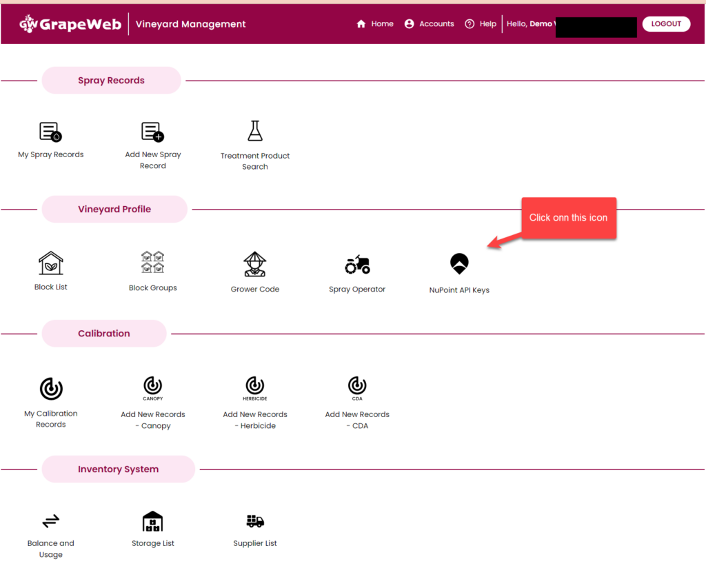
Task: Click the Add New Spray Record icon
Action: point(152,131)
